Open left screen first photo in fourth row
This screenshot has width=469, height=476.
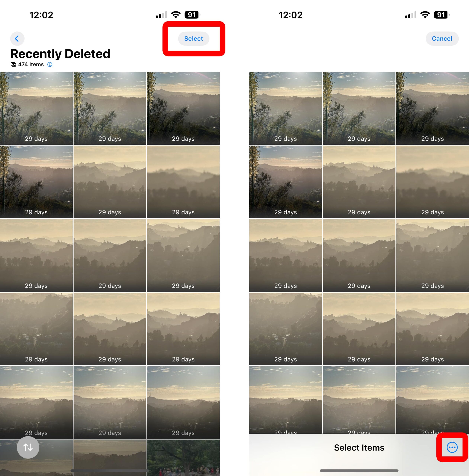[36, 329]
